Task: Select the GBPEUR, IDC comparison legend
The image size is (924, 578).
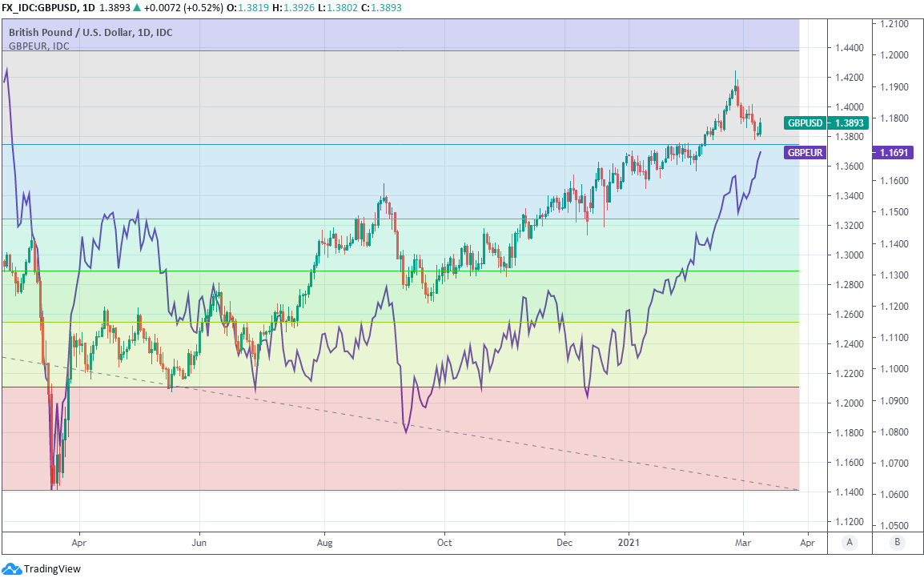Action: pyautogui.click(x=39, y=46)
